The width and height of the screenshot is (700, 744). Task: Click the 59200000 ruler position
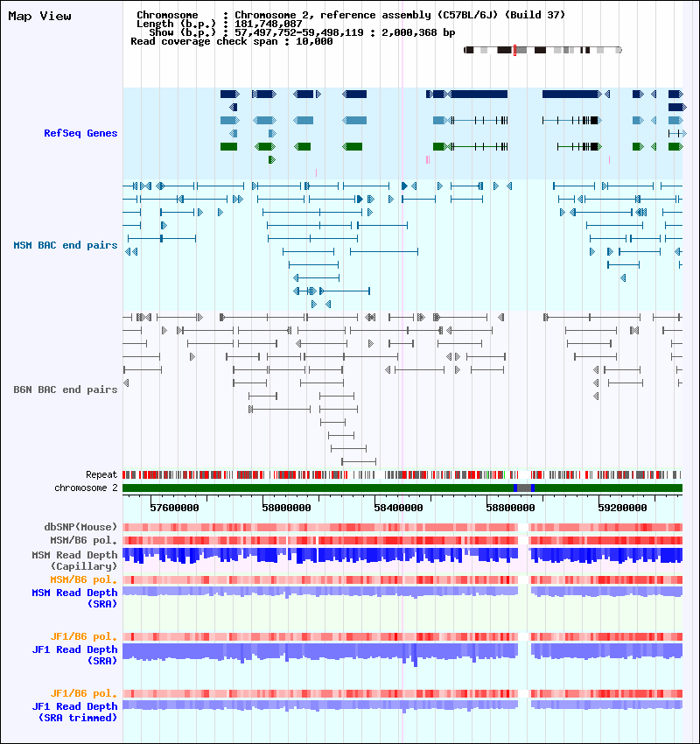point(622,508)
